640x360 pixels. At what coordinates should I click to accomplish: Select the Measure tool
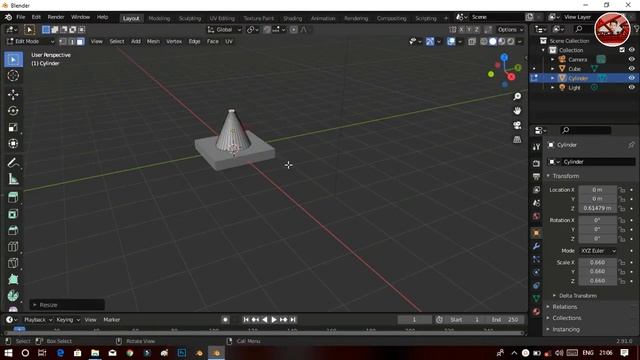coord(13,179)
